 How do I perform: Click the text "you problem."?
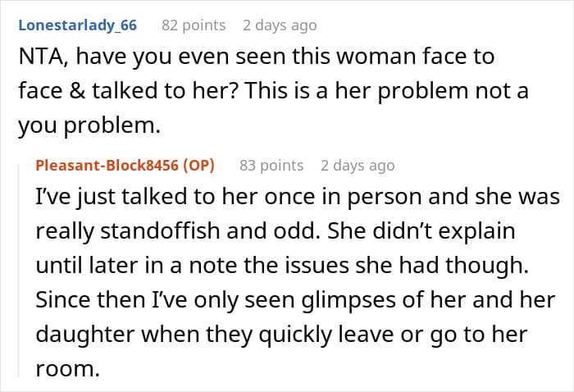coord(89,125)
